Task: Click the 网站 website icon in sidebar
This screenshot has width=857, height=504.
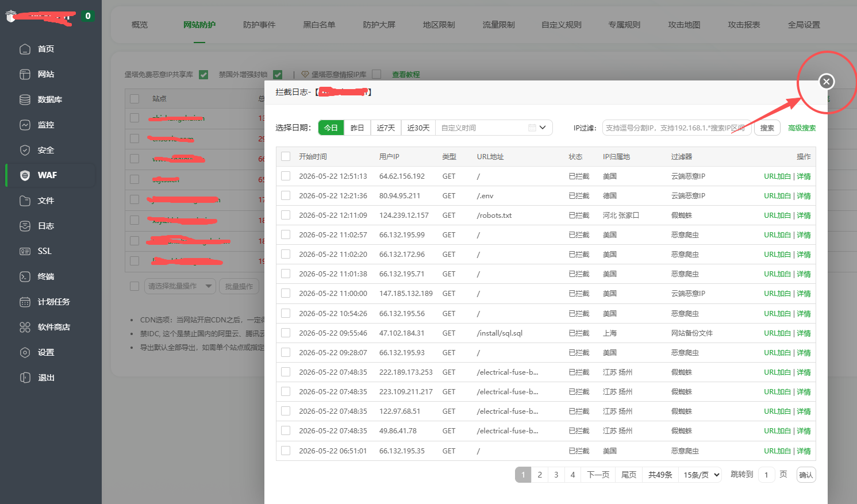Action: 25,74
